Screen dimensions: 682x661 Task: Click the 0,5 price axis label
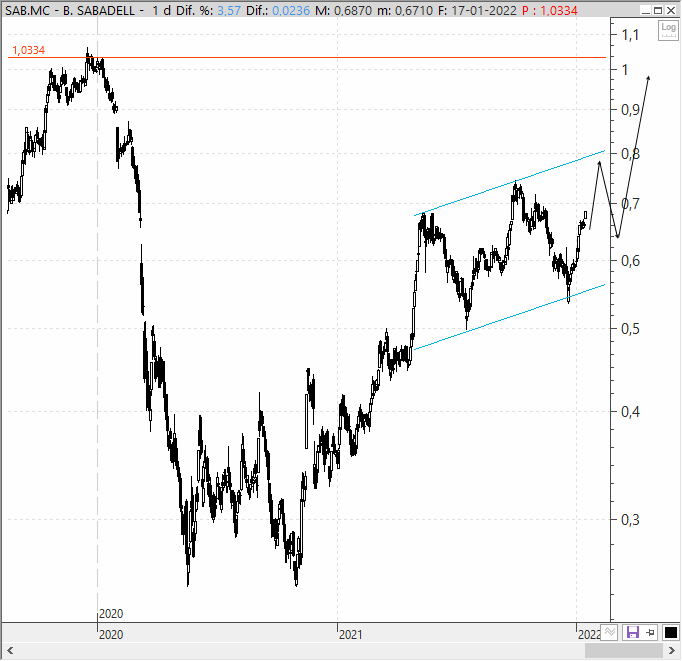point(630,329)
